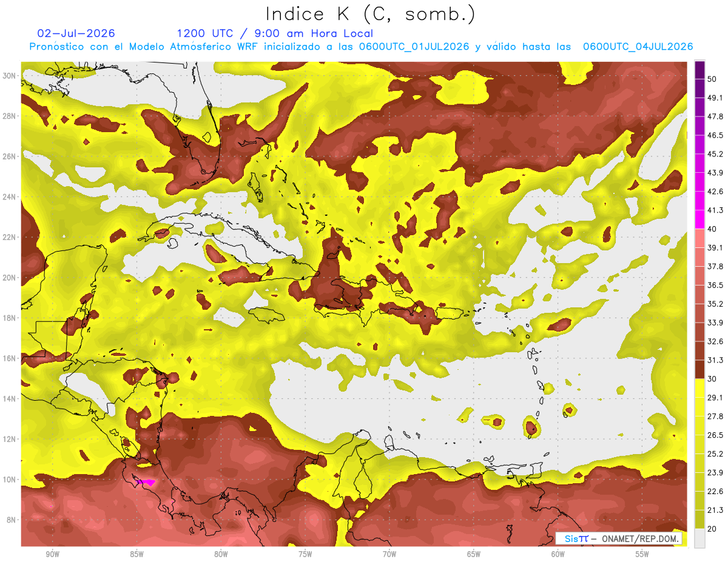The image size is (728, 562).
Task: Click dark purple swatch above 50
Action: tap(700, 70)
